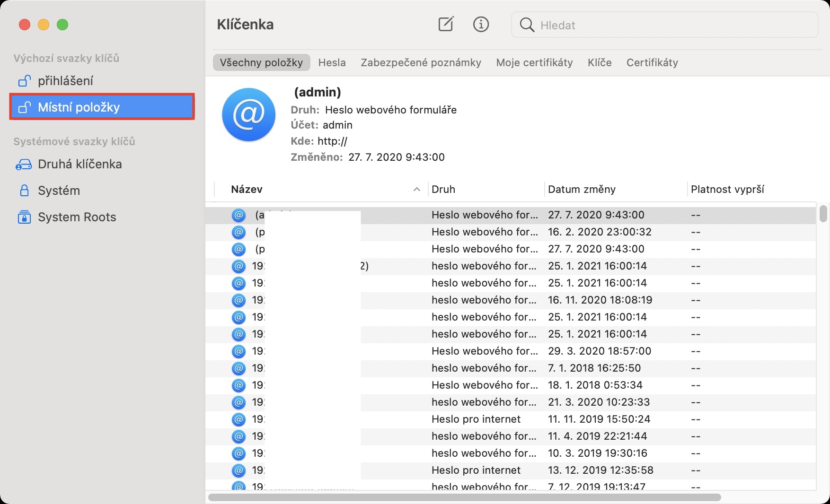Click the Systém lock icon
This screenshot has height=504, width=830.
pyautogui.click(x=24, y=191)
